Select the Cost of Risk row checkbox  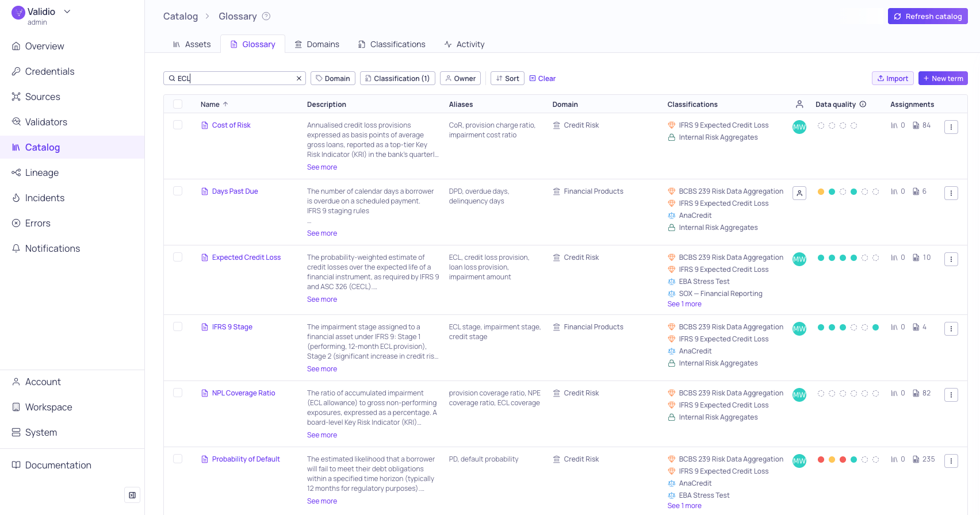coord(178,125)
